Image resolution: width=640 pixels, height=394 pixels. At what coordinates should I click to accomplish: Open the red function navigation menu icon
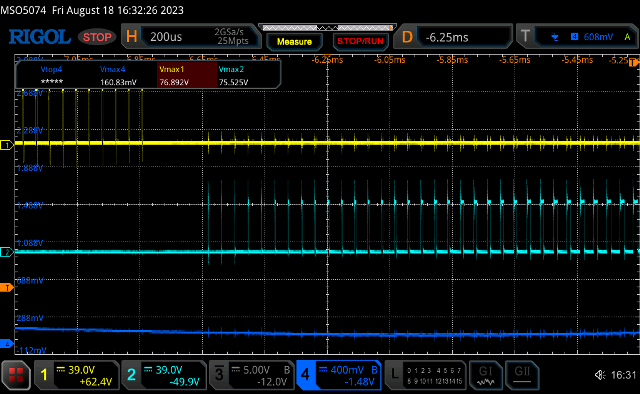(16, 375)
